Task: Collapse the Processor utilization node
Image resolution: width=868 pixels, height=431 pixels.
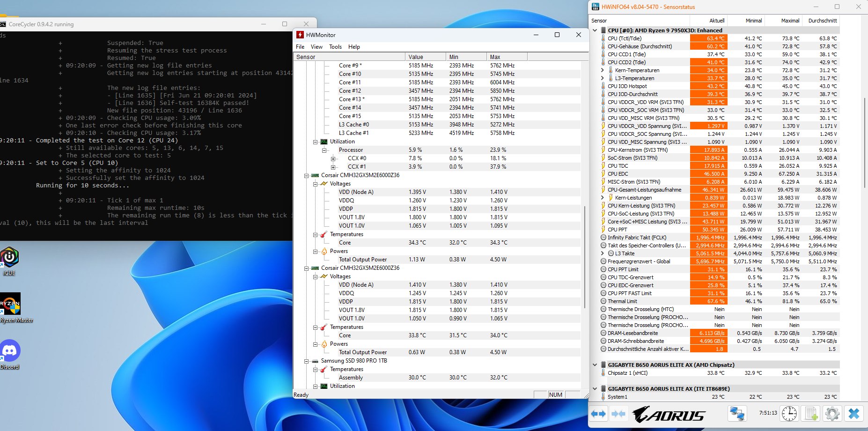Action: pyautogui.click(x=324, y=150)
